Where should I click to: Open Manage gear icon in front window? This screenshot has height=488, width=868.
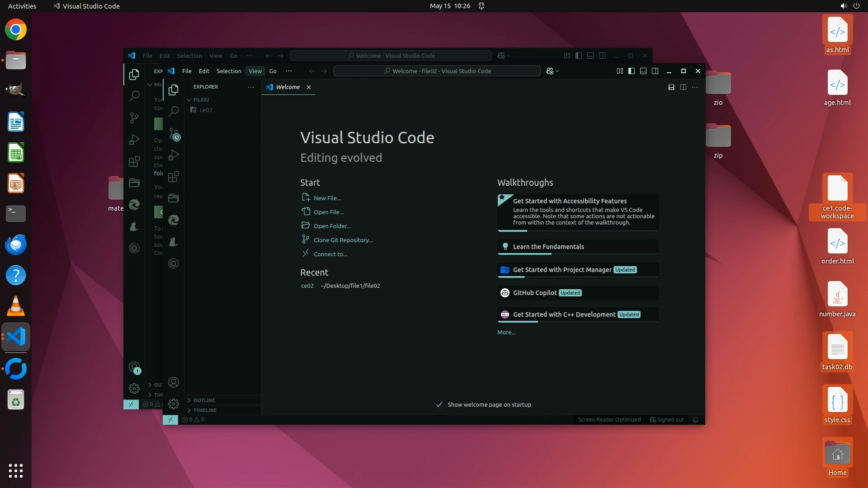(x=174, y=404)
